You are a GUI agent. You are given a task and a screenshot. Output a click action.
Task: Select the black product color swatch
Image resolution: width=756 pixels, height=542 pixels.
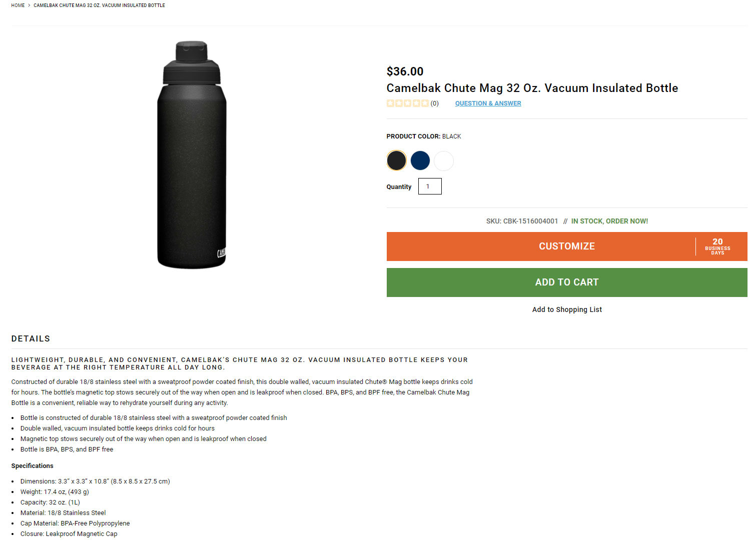click(x=396, y=160)
